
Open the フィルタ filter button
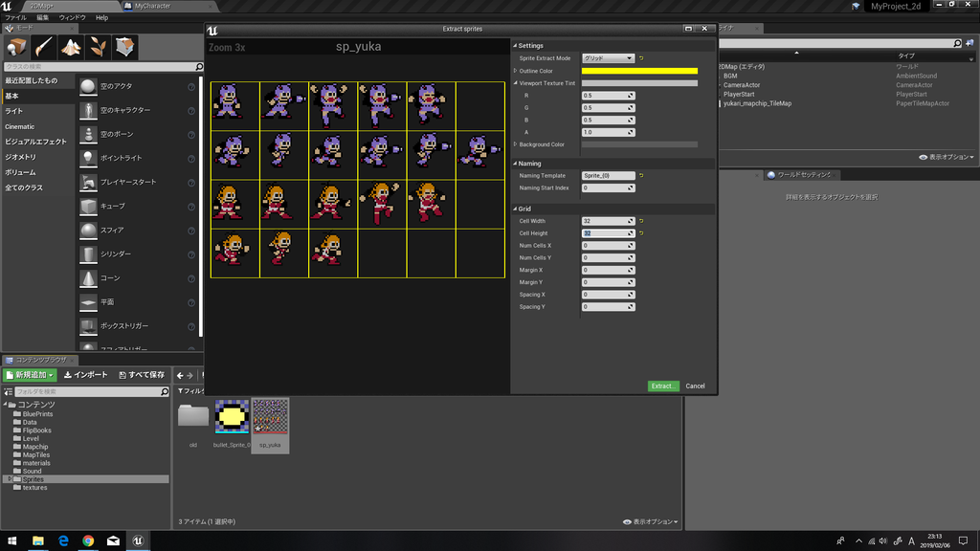point(190,391)
